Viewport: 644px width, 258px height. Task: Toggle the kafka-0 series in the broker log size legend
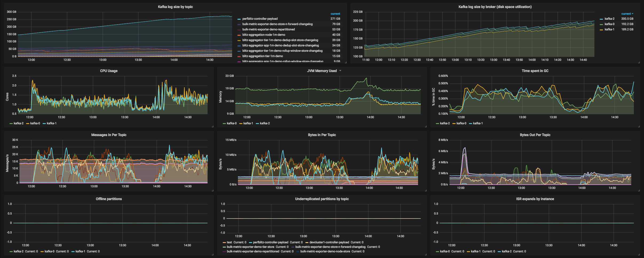pos(609,24)
